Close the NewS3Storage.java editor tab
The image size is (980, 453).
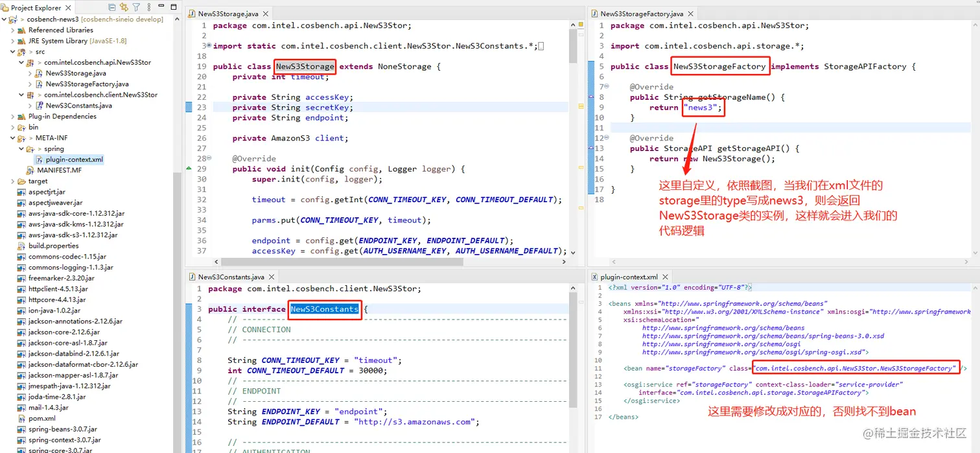click(x=265, y=14)
